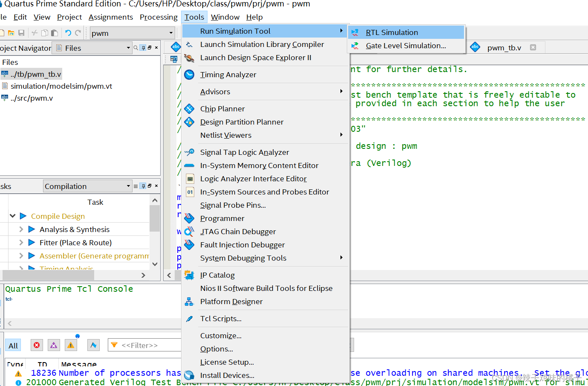The height and width of the screenshot is (386, 588).
Task: Toggle the Tasks panel pin button
Action: click(143, 186)
